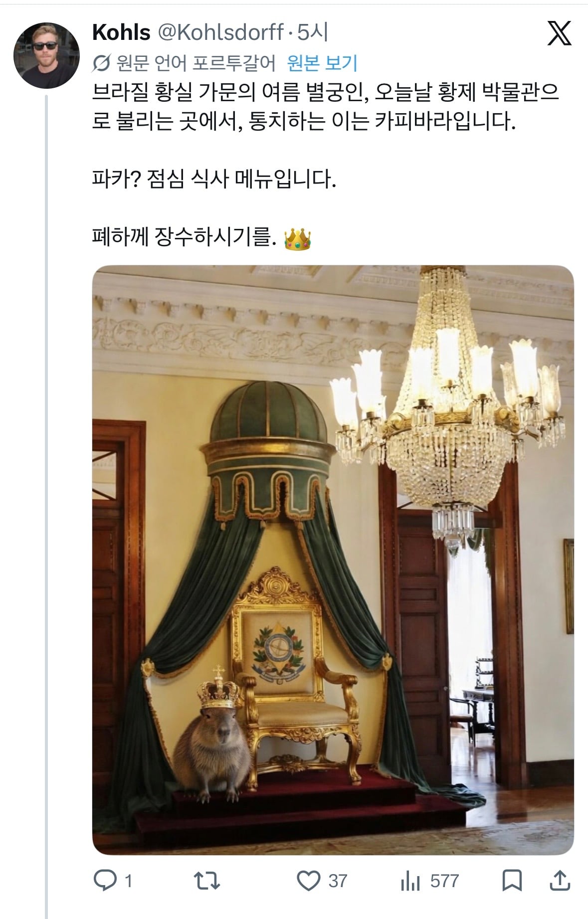
Task: Select the Kohls display name
Action: (x=121, y=33)
